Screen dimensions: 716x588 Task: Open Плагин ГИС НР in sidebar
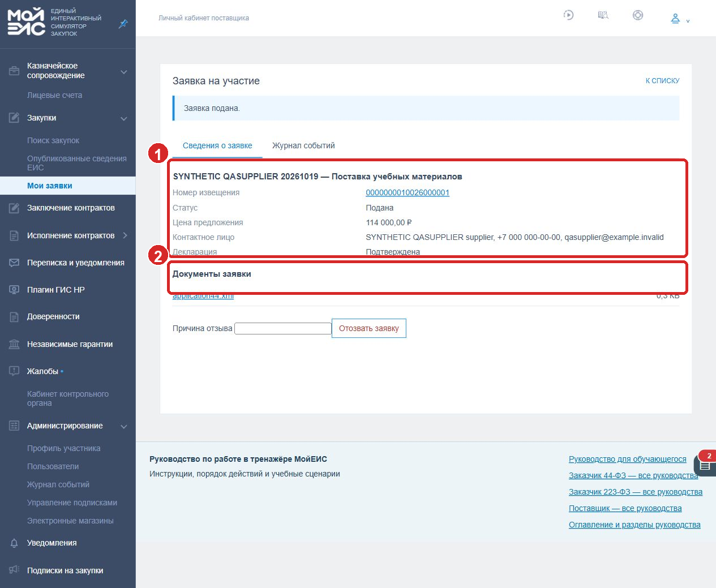coord(68,290)
